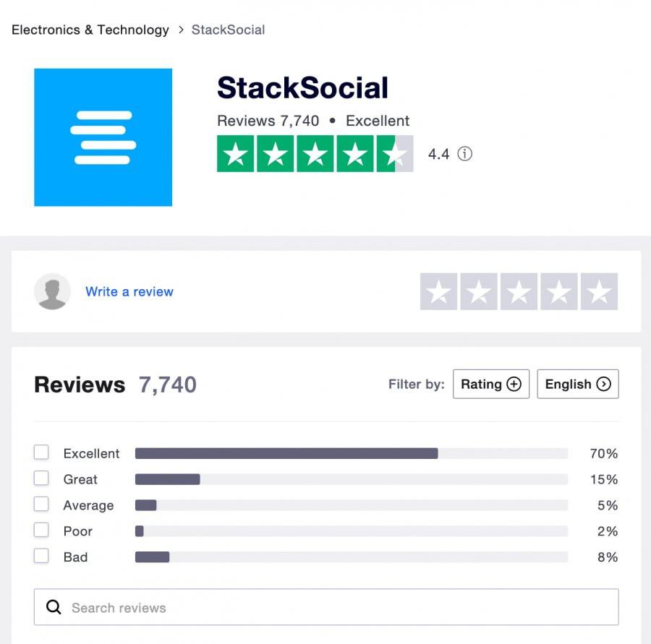Open the Rating filter dropdown

[491, 384]
